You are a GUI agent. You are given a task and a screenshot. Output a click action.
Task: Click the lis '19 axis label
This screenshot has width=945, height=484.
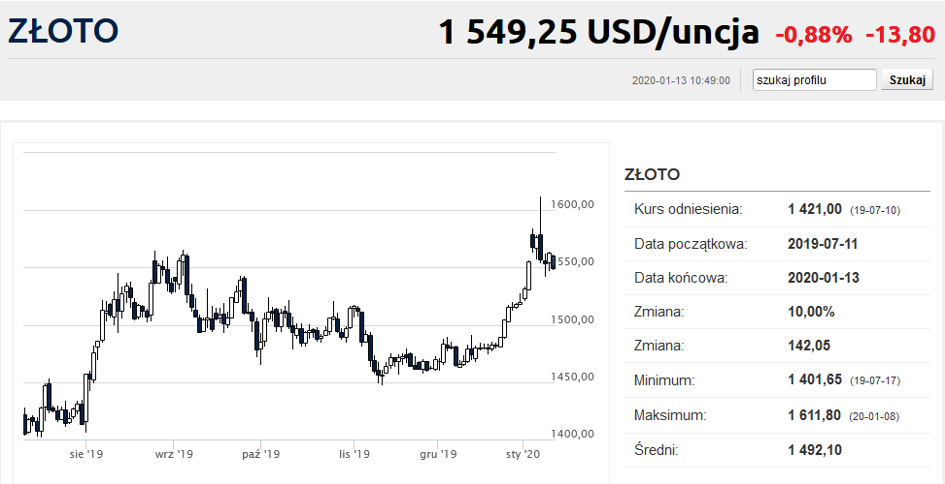pyautogui.click(x=354, y=453)
